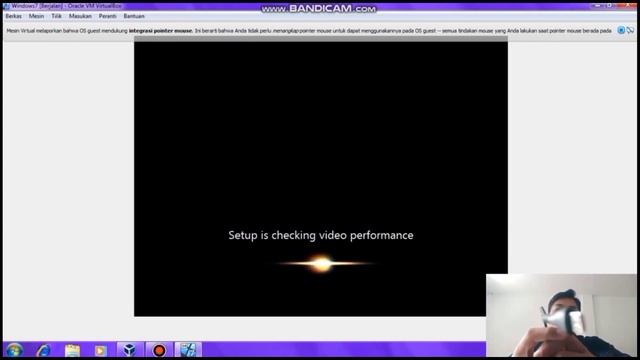Switch to Bandicam recorder taskbar button

coord(159,350)
